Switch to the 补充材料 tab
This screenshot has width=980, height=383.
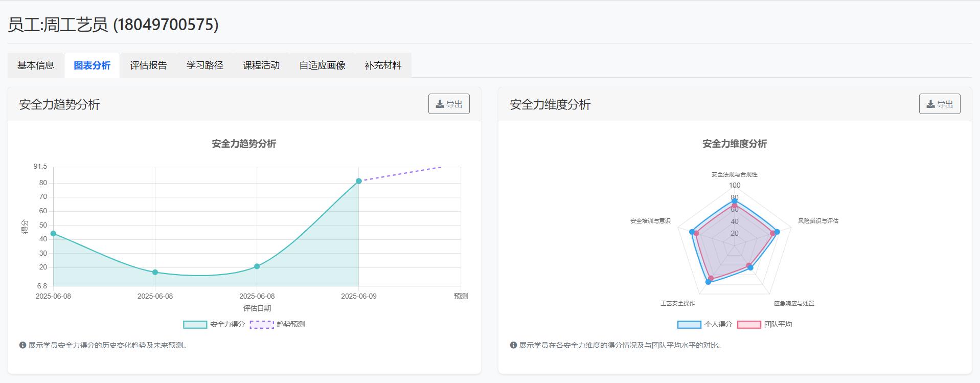[x=383, y=65]
